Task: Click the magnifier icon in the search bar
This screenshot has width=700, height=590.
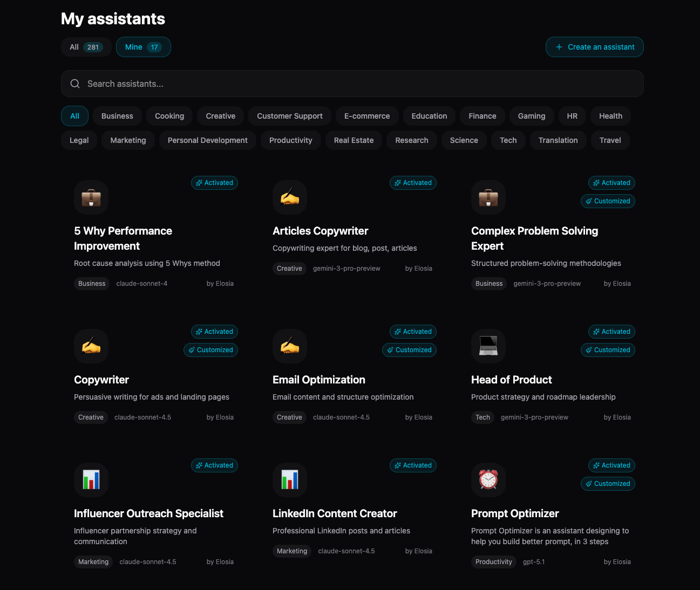Action: click(x=76, y=84)
